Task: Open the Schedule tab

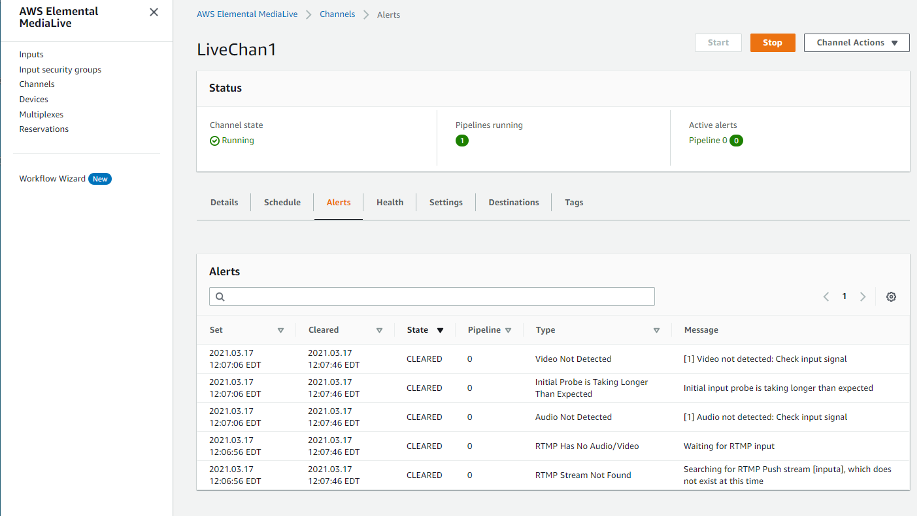Action: point(282,202)
